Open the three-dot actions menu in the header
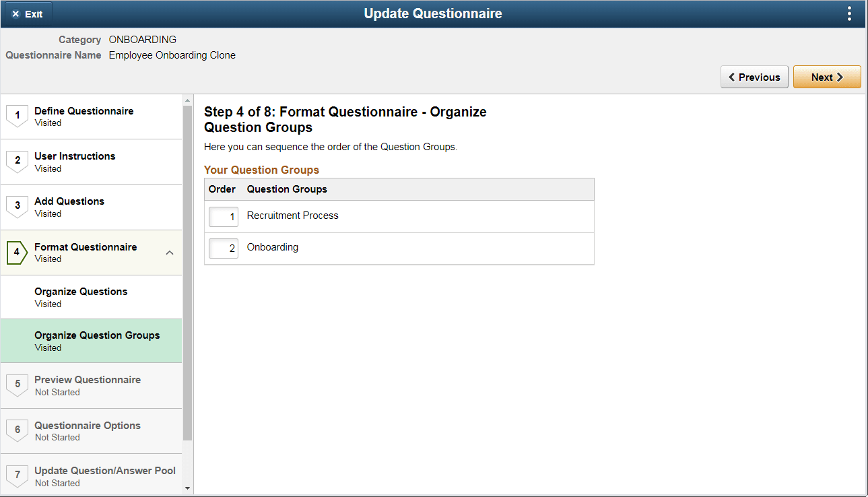Image resolution: width=868 pixels, height=497 pixels. tap(849, 13)
